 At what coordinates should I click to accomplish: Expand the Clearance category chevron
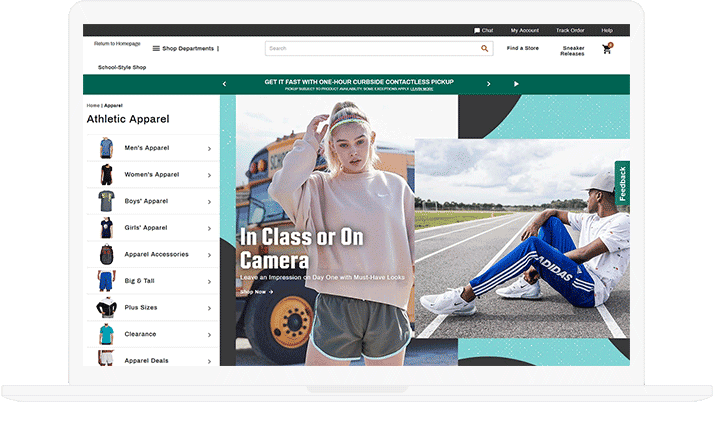point(209,334)
